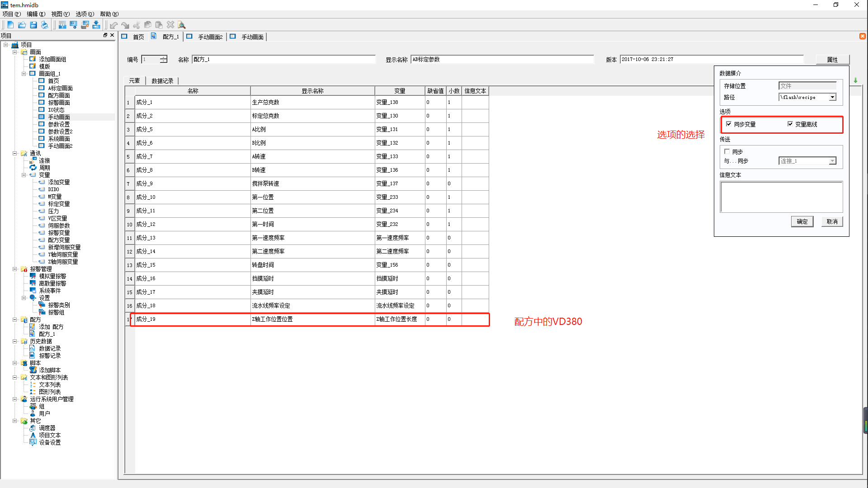Float the 项目 panel with dock icon

tap(105, 35)
